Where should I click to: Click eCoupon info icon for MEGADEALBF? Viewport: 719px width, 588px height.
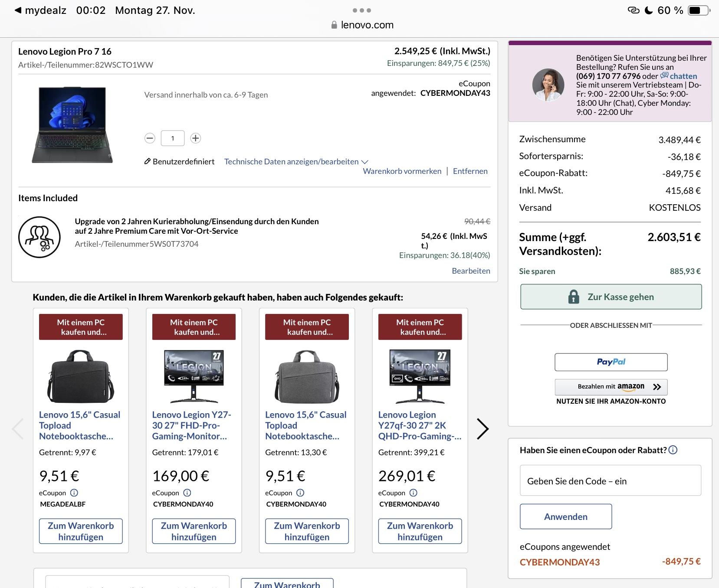pyautogui.click(x=74, y=493)
